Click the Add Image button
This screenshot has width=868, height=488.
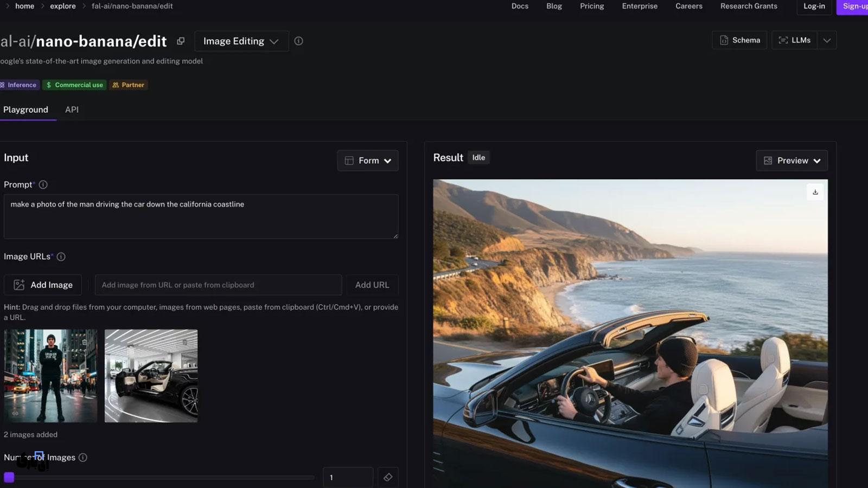(43, 285)
